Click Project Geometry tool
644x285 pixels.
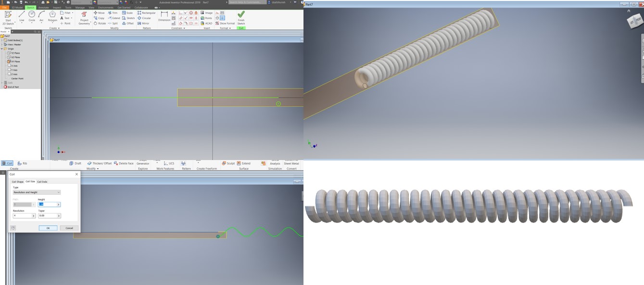(x=84, y=18)
